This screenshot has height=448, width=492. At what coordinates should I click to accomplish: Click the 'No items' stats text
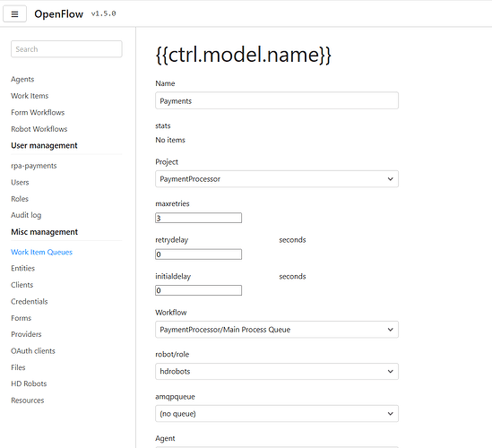coord(170,140)
